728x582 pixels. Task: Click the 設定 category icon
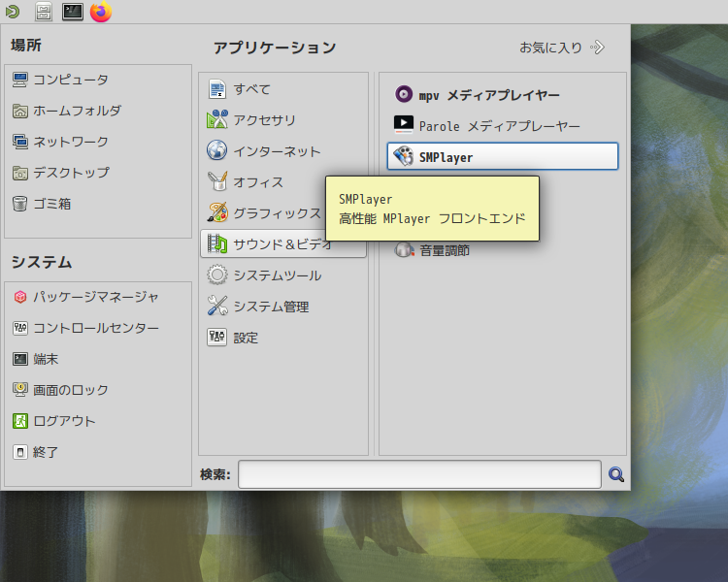coord(216,338)
